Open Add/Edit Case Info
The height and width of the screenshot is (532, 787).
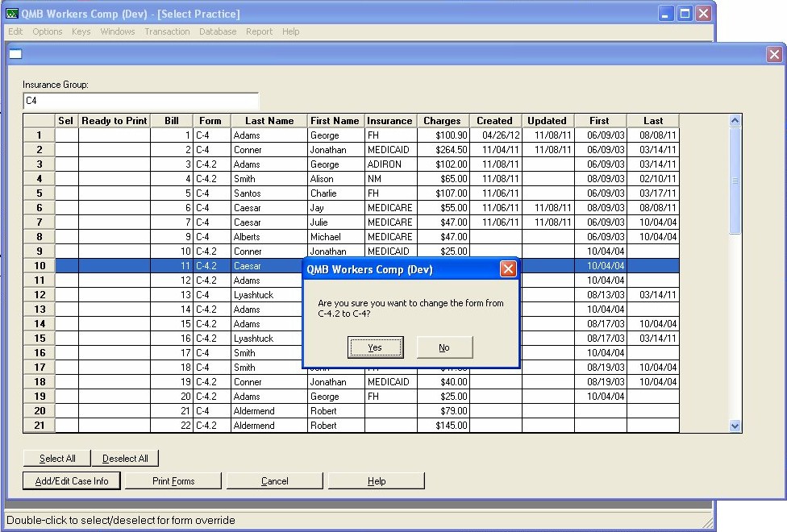tap(71, 480)
